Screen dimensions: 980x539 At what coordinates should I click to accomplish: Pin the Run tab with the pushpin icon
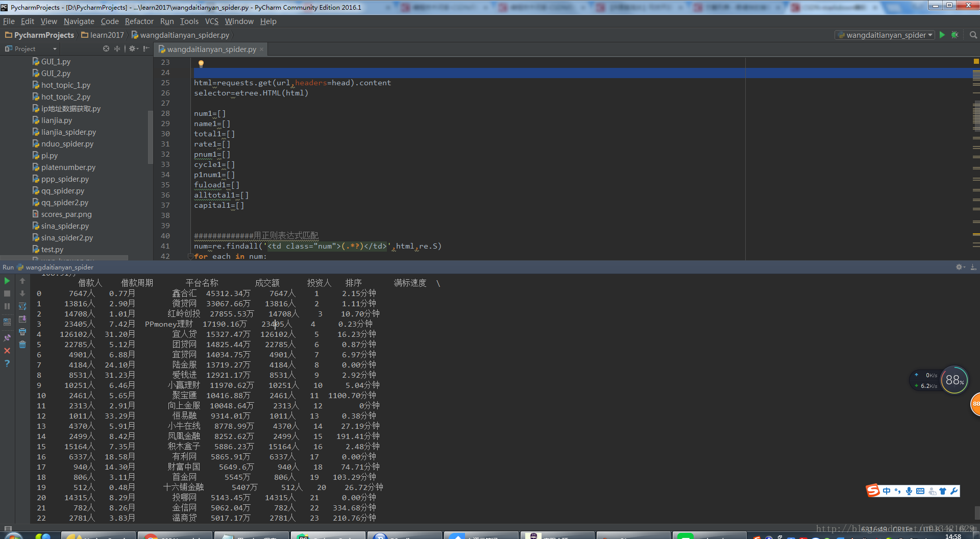point(7,337)
